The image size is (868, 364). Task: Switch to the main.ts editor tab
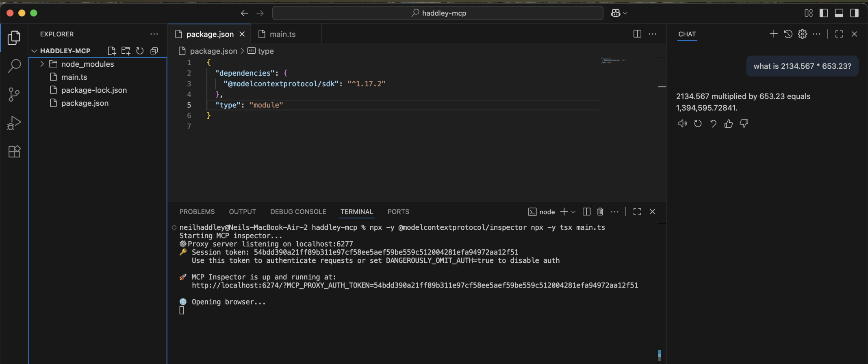(282, 34)
